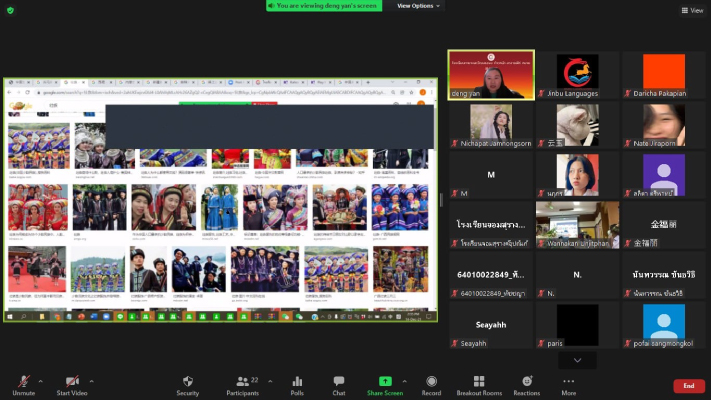Start recording with the Record icon
This screenshot has height=400, width=711.
431,381
